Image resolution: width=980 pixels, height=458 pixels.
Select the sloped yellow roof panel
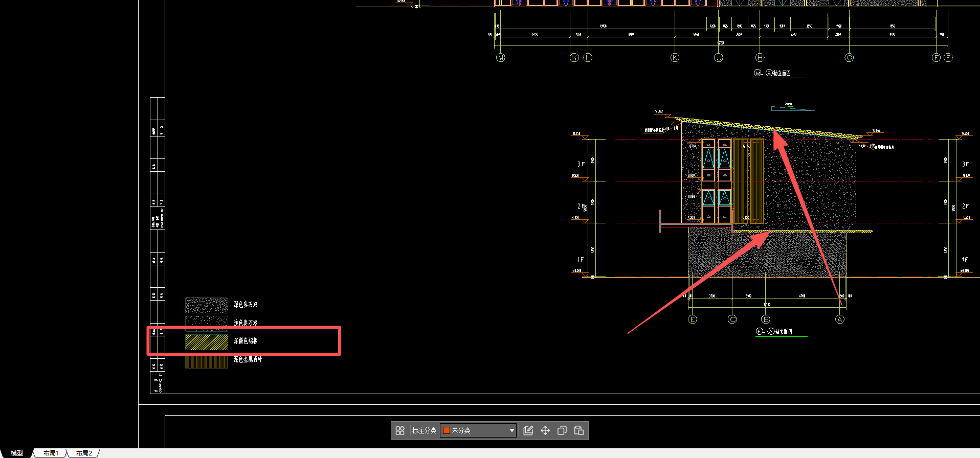tap(768, 128)
